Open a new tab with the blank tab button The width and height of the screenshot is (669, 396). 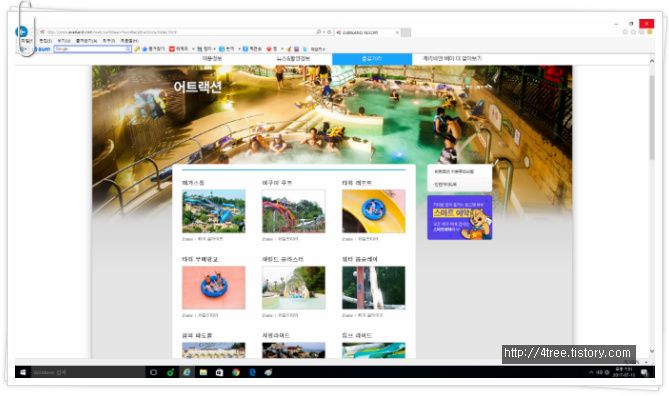[406, 32]
